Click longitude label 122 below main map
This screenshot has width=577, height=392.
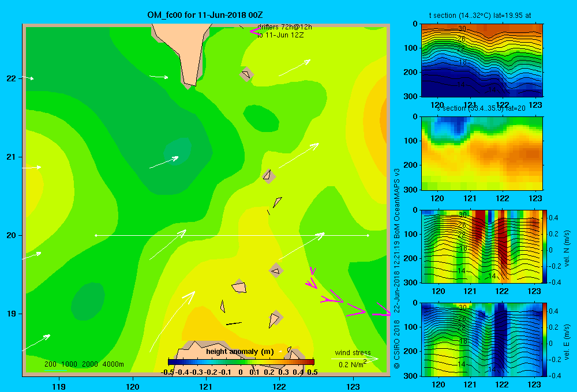click(279, 386)
